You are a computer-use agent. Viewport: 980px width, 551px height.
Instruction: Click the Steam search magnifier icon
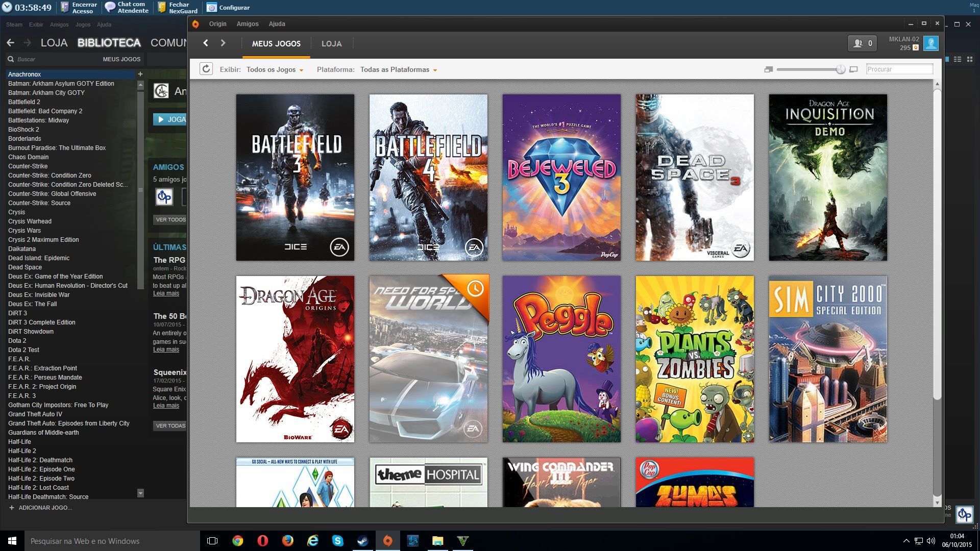[x=11, y=59]
